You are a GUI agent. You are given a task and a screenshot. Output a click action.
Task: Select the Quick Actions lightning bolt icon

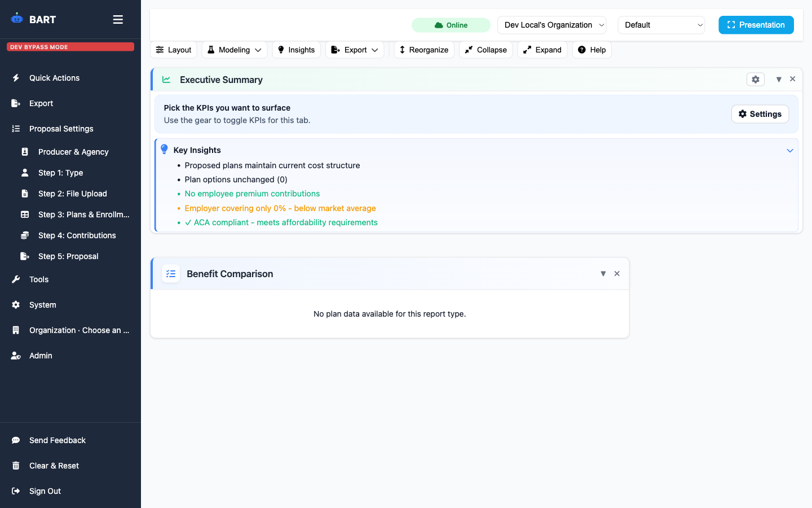pos(16,78)
